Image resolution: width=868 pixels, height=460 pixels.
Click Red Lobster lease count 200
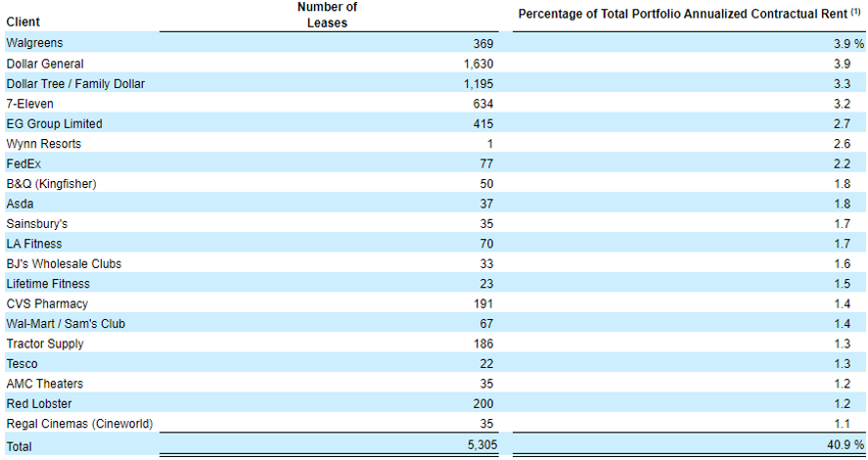483,403
